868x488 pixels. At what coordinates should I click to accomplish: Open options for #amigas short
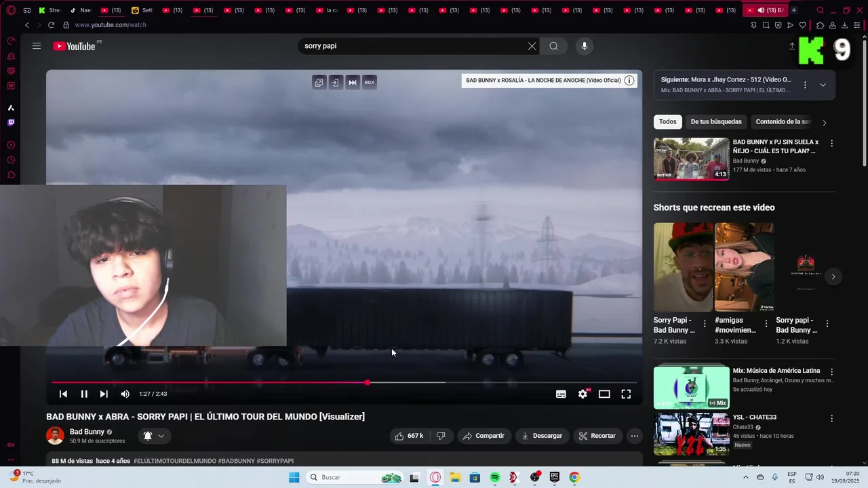click(x=766, y=324)
